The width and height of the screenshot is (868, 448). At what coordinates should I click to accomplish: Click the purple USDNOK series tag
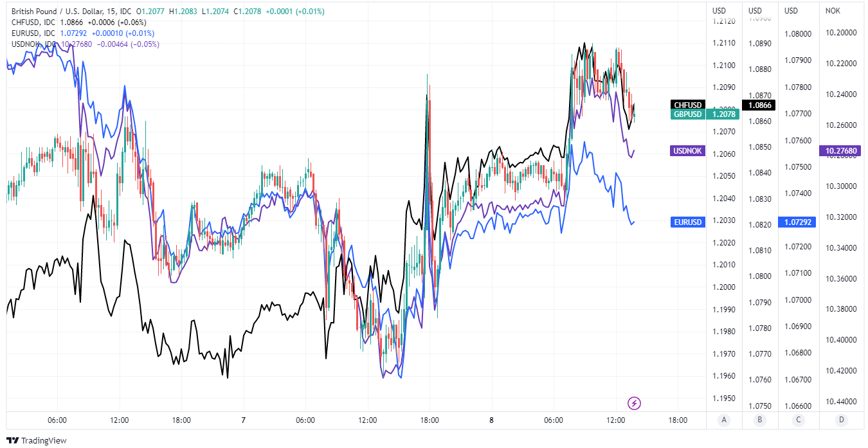coord(688,151)
